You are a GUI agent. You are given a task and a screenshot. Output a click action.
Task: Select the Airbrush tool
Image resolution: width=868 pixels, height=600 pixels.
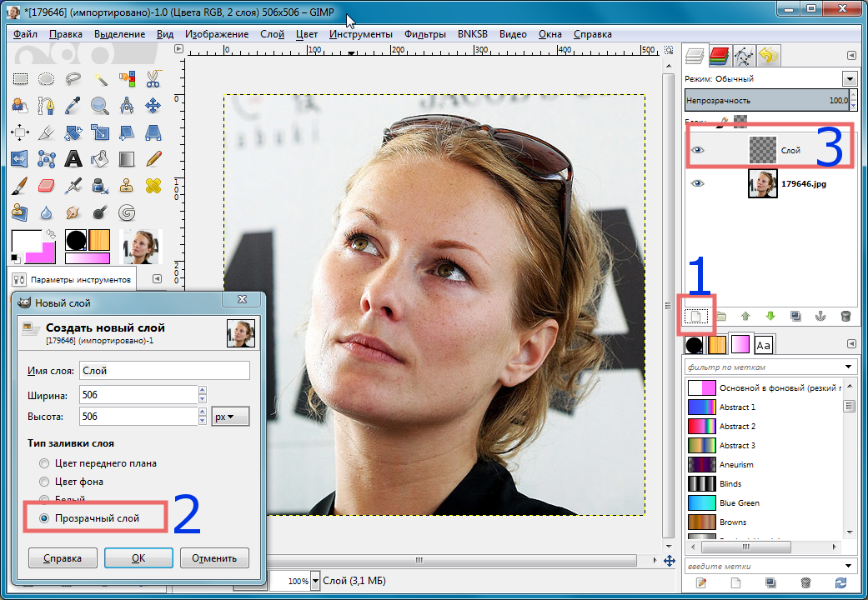73,186
